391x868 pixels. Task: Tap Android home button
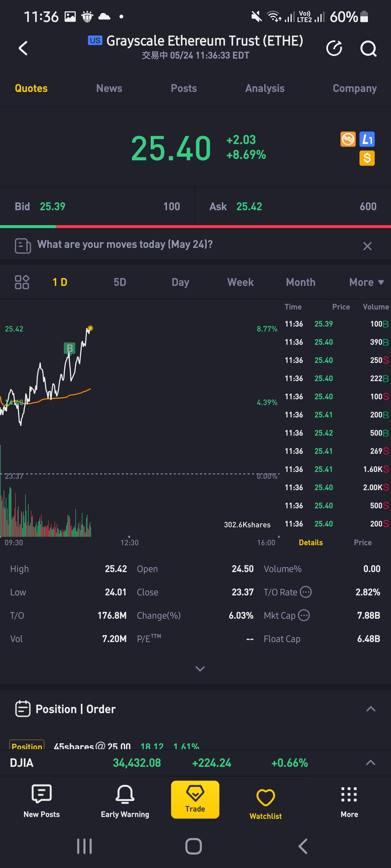pos(194,846)
